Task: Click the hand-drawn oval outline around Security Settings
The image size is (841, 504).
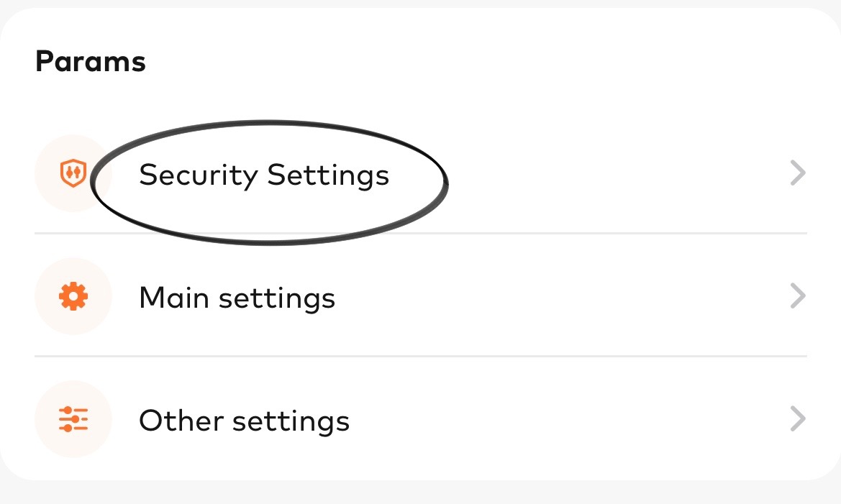Action: [270, 123]
